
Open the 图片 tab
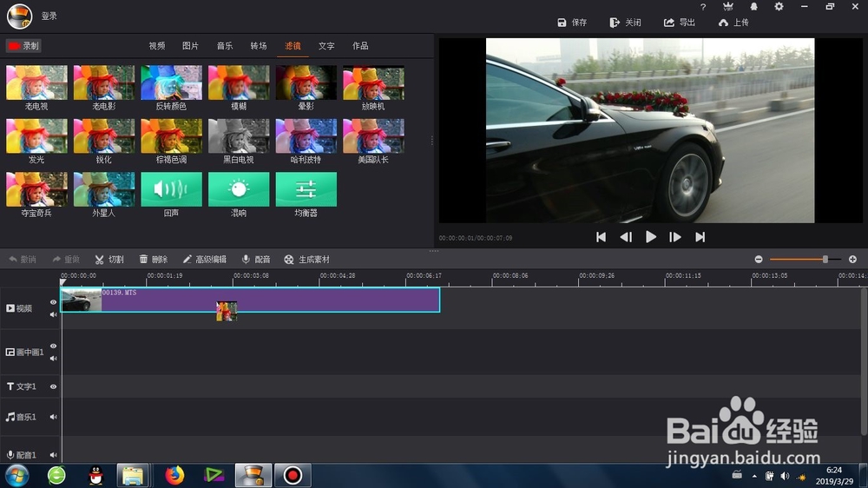tap(190, 46)
